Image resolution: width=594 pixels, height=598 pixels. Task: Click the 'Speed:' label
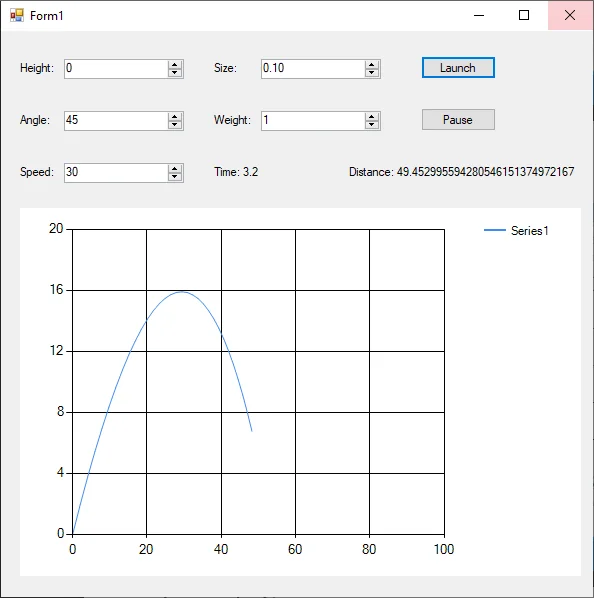(37, 172)
